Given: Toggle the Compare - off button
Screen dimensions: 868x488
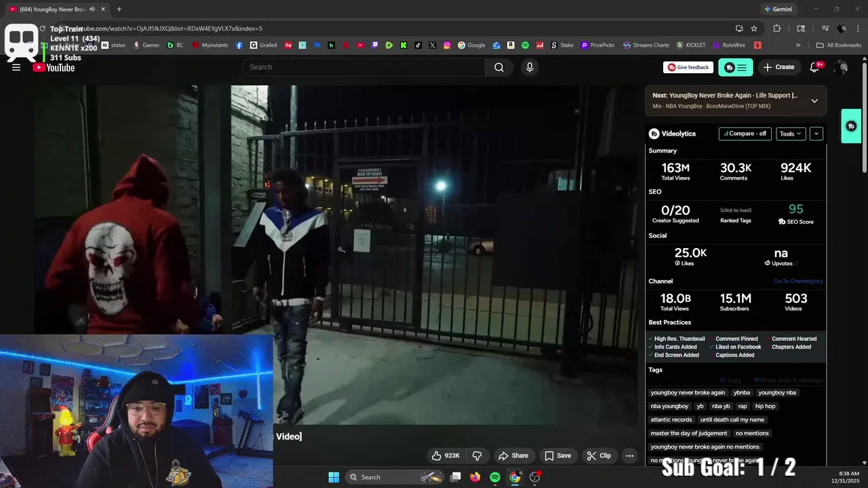Looking at the screenshot, I should pos(745,134).
